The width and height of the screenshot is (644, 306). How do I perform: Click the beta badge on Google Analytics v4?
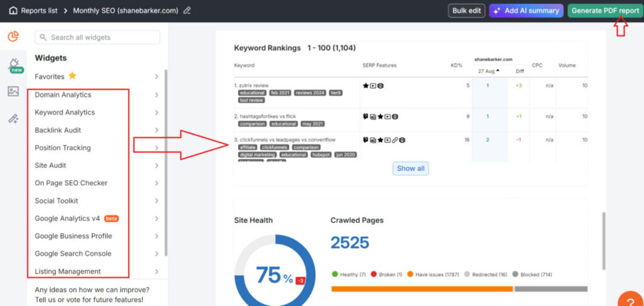tap(111, 219)
